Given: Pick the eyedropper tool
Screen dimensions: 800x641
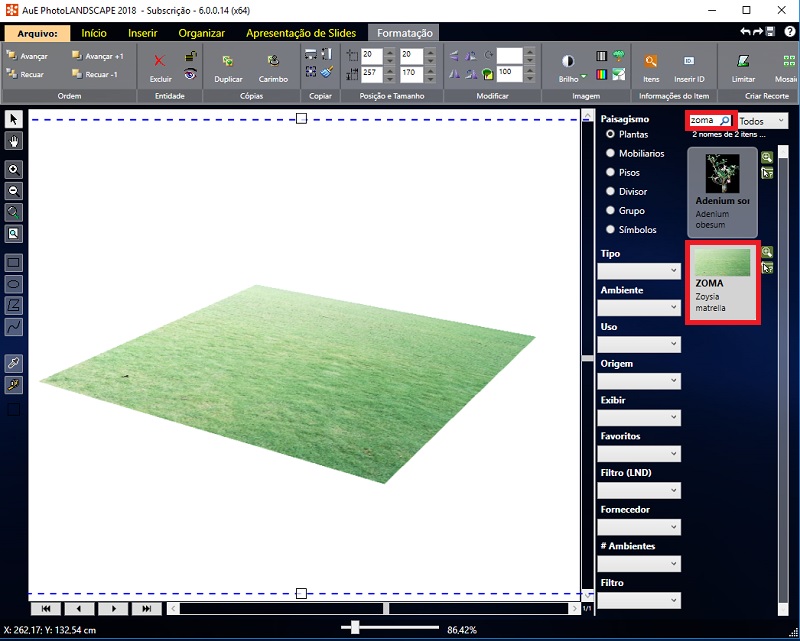Looking at the screenshot, I should click(x=14, y=362).
